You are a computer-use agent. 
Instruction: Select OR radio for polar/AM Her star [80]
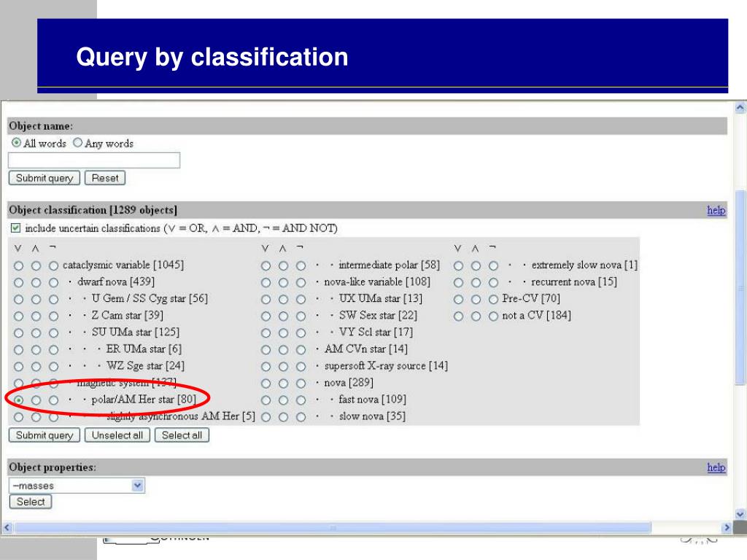pyautogui.click(x=18, y=400)
